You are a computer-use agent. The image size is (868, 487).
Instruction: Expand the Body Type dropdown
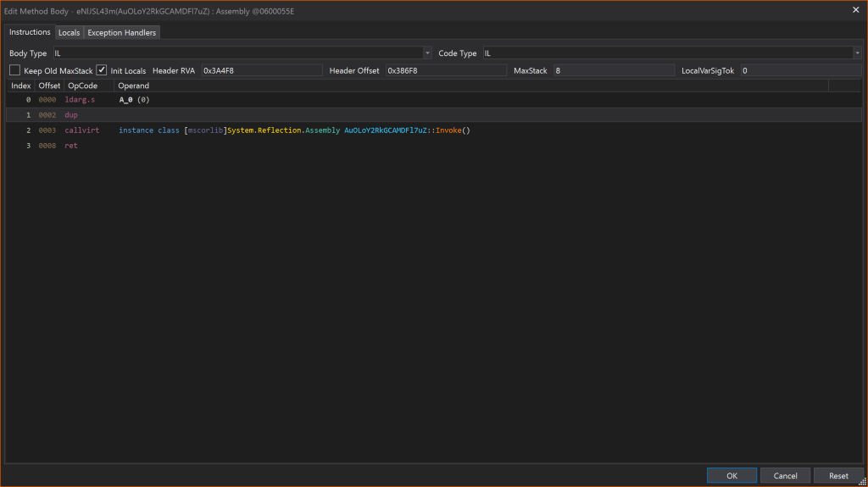(x=242, y=53)
